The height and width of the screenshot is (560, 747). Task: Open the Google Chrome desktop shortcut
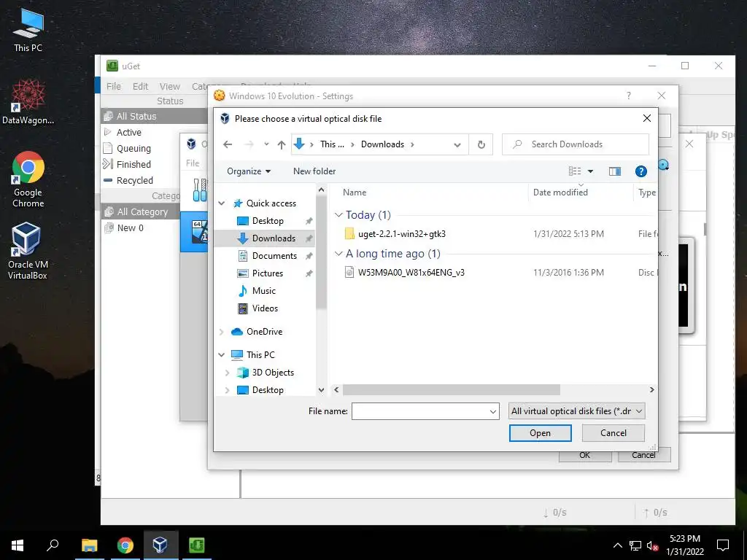28,179
